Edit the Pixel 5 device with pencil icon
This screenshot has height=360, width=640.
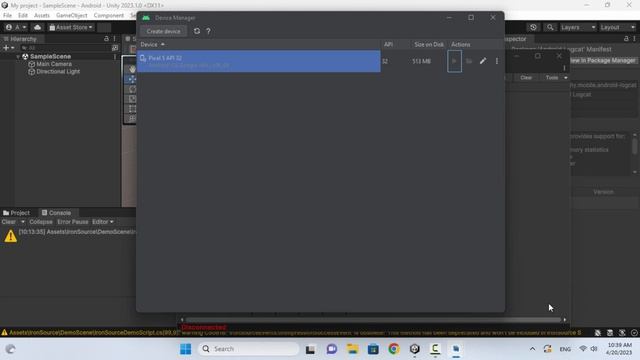(483, 61)
